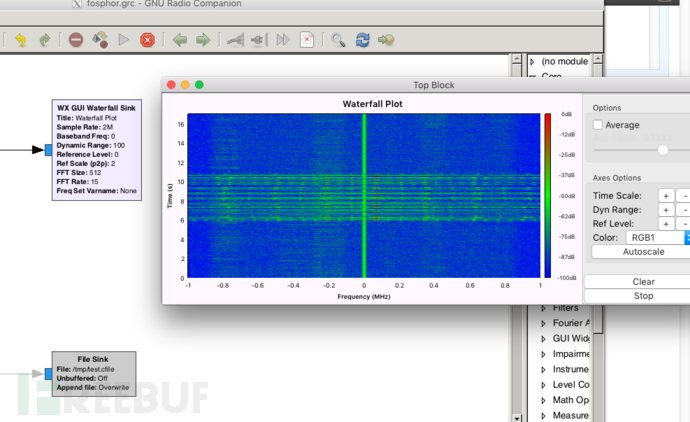Click the green right arrow toolbar icon
Screen dimensions: 690x422
pyautogui.click(x=203, y=40)
